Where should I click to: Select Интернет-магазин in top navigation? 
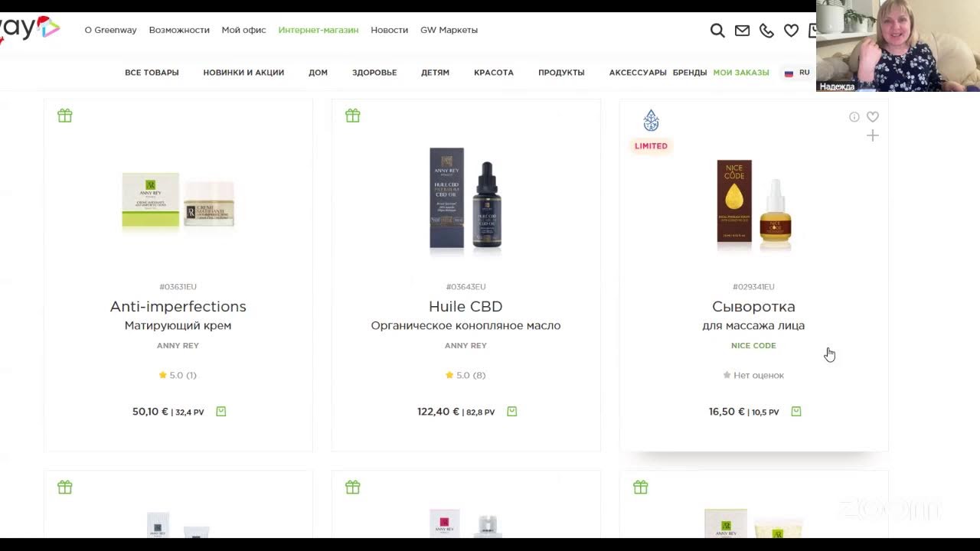click(318, 30)
